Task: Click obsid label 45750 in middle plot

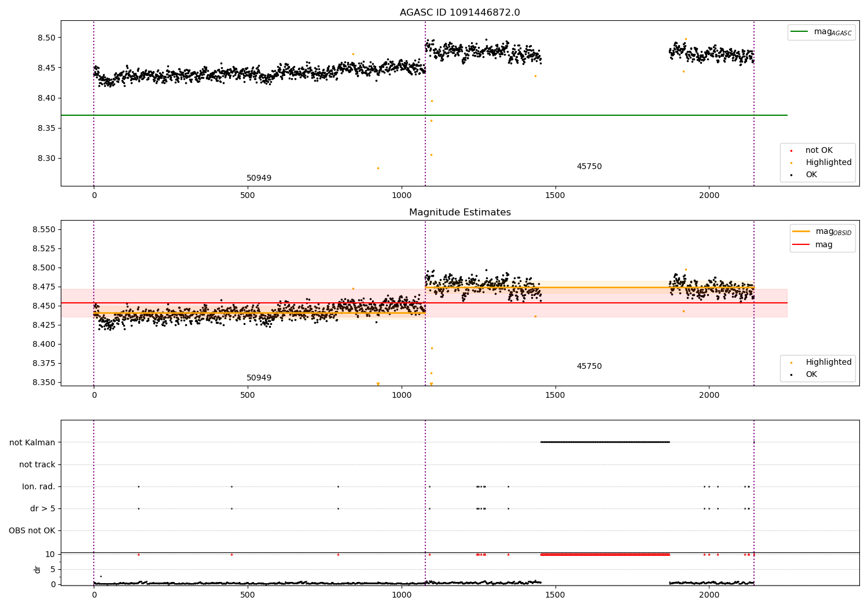Action: tap(589, 367)
